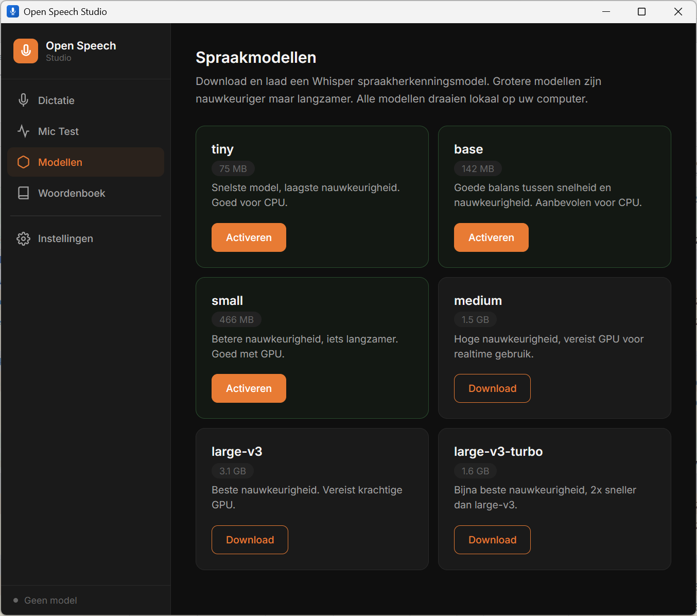The height and width of the screenshot is (616, 697).
Task: Click the Mic Test waveform icon
Action: point(23,131)
